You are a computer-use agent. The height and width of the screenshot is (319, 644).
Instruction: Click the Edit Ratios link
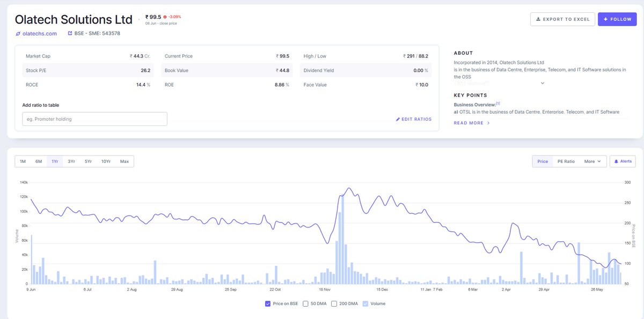pyautogui.click(x=413, y=119)
